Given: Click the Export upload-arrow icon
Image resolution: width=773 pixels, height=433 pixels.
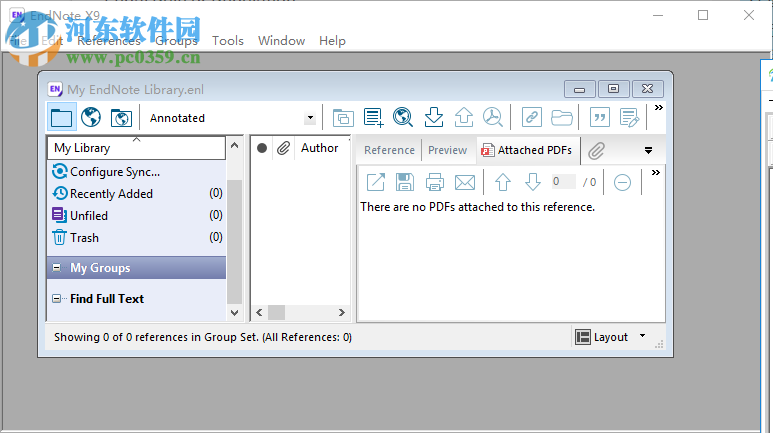Looking at the screenshot, I should (463, 117).
